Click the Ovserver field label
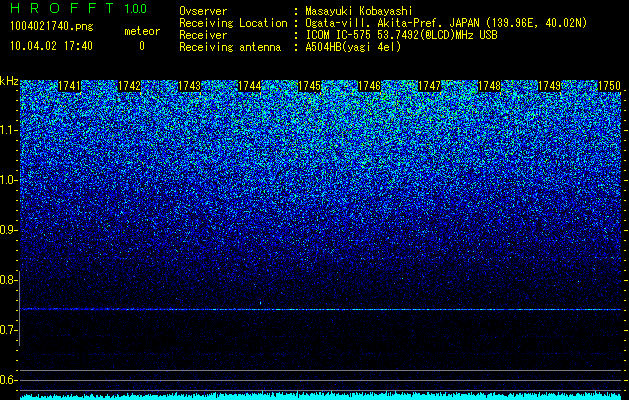This screenshot has height=400, width=629. point(203,11)
